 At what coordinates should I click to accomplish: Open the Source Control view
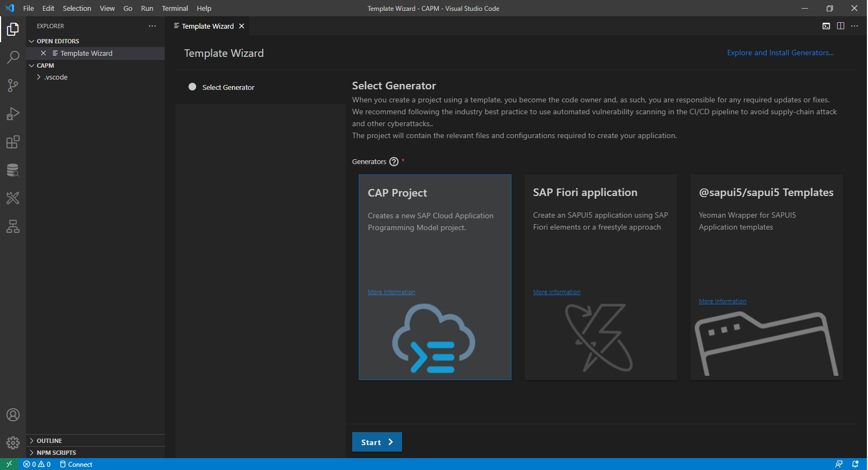coord(13,86)
